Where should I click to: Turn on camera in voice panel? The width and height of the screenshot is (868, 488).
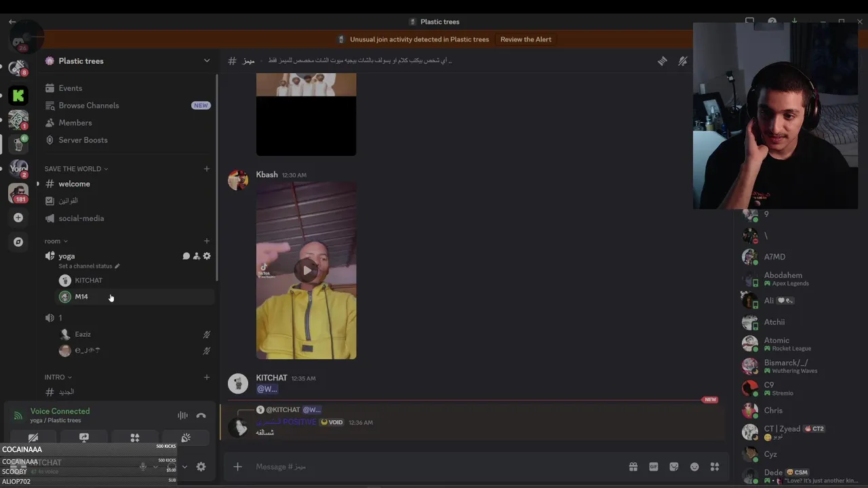coord(33,438)
